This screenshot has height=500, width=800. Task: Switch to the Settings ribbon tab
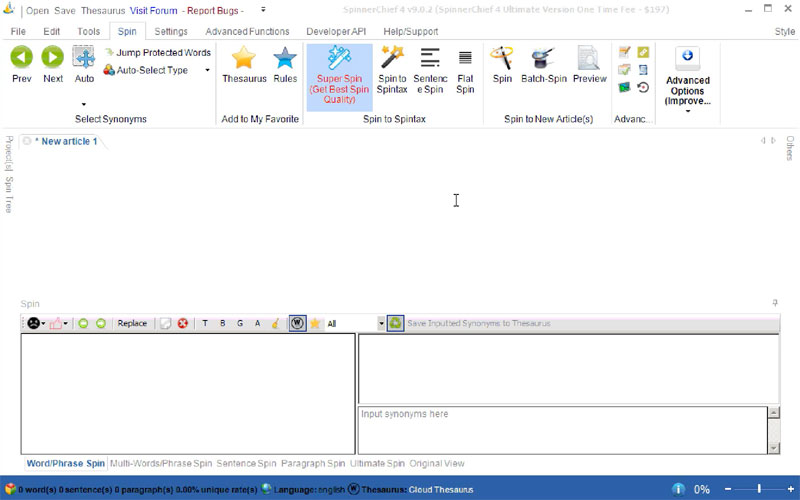(x=170, y=31)
